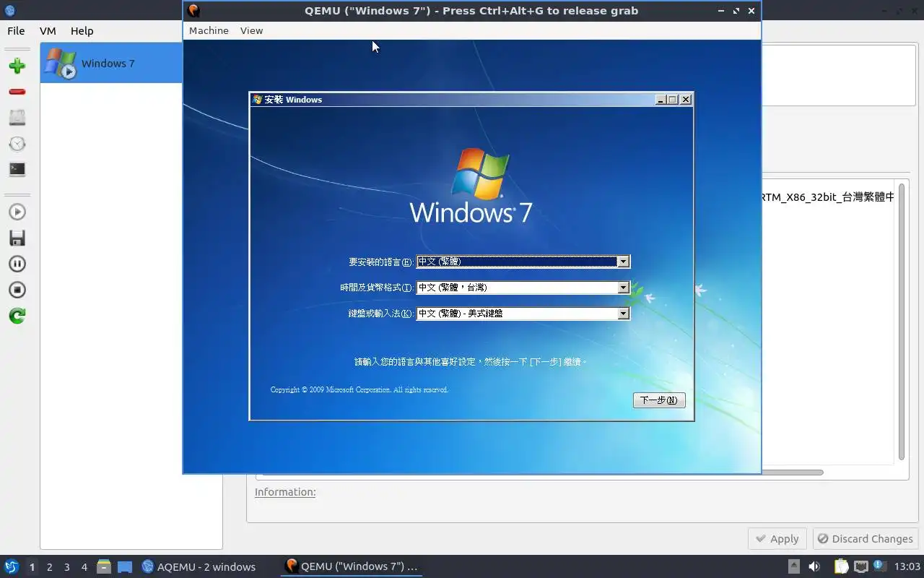Close the Windows installer dialog

[x=686, y=100]
